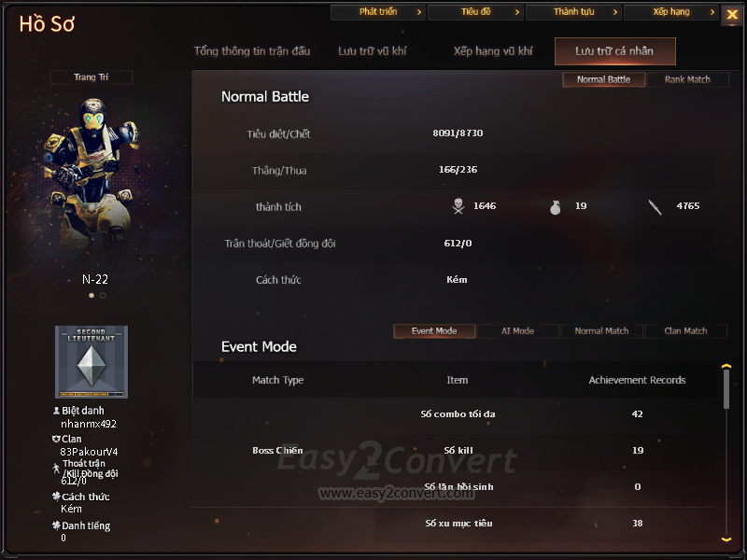Viewport: 747px width, 560px height.
Task: Click the Second Lieutenant rank badge
Action: point(92,362)
